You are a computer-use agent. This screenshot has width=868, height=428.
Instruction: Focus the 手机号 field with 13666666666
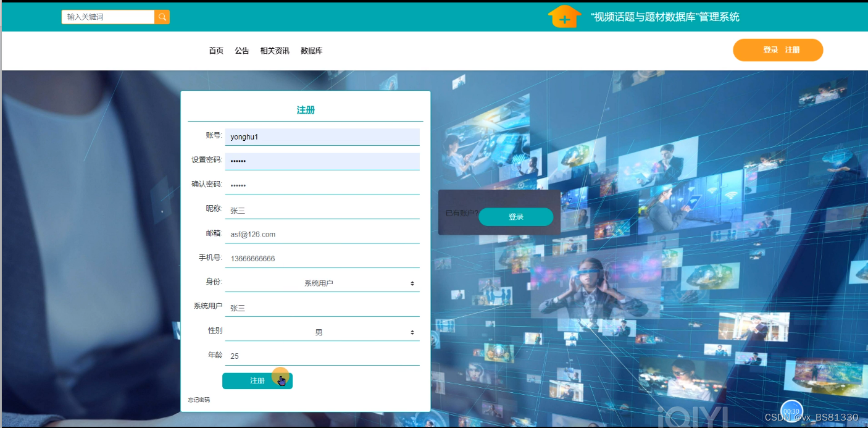click(x=322, y=259)
